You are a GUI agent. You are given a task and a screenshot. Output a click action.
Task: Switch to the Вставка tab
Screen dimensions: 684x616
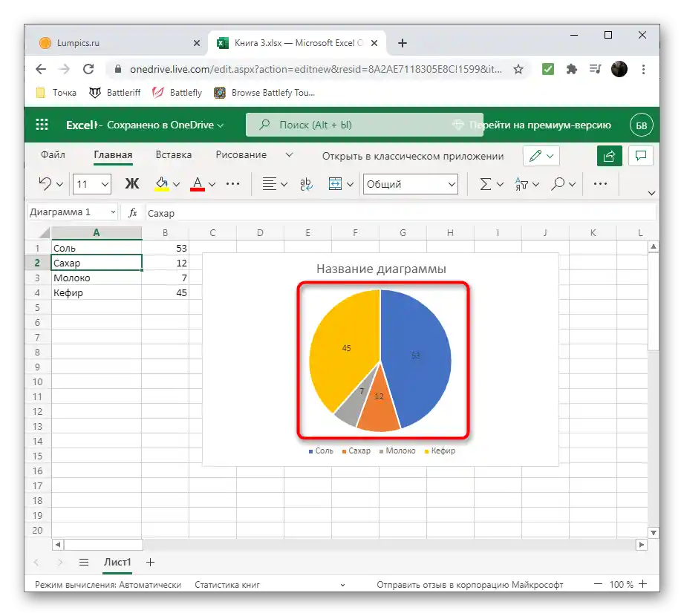174,155
